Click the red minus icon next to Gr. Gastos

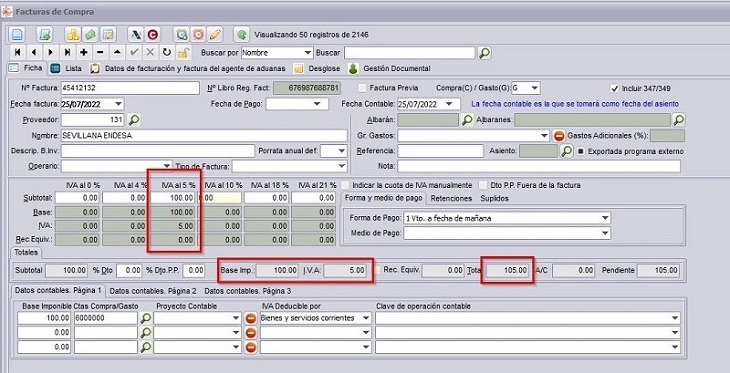coord(559,136)
